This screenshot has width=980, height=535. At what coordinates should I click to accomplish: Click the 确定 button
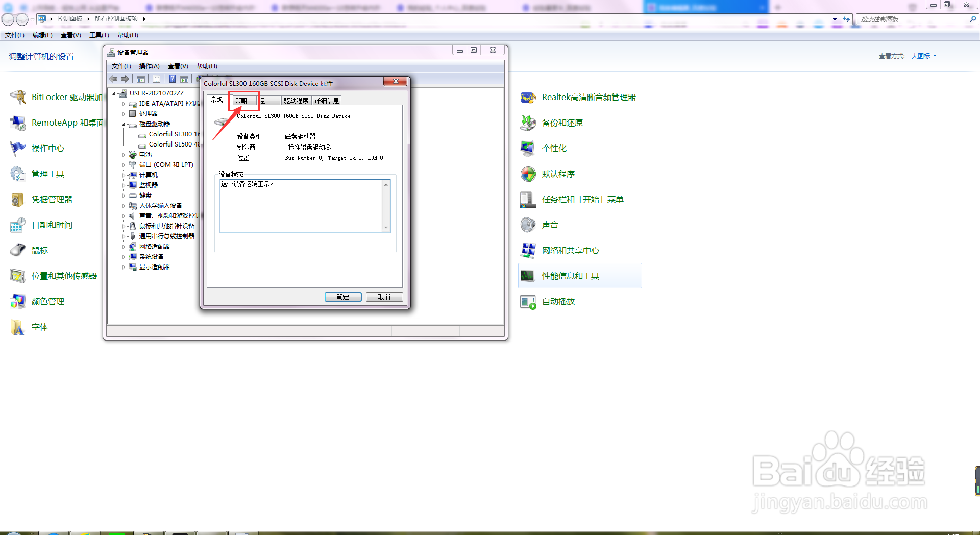click(x=343, y=297)
